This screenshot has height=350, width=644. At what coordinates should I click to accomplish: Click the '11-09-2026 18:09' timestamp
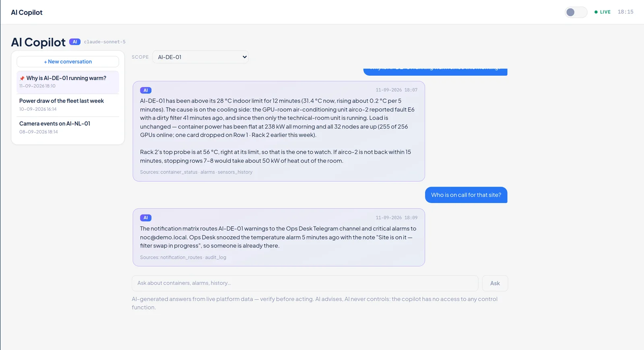[x=396, y=218]
